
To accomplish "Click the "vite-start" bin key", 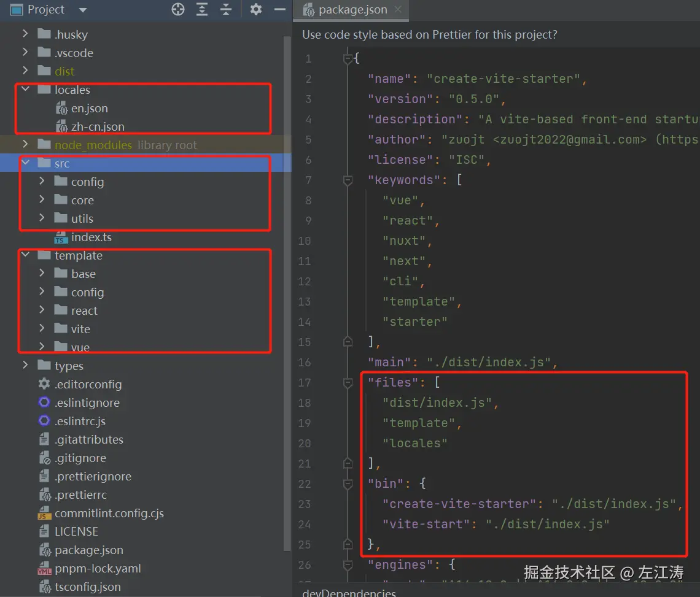I will pos(426,524).
